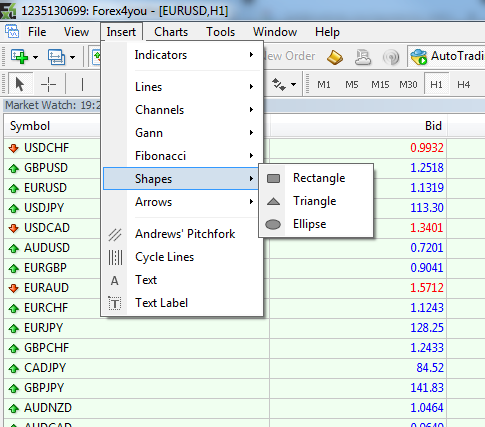The width and height of the screenshot is (485, 427).
Task: Click the New Order button
Action: 289,56
